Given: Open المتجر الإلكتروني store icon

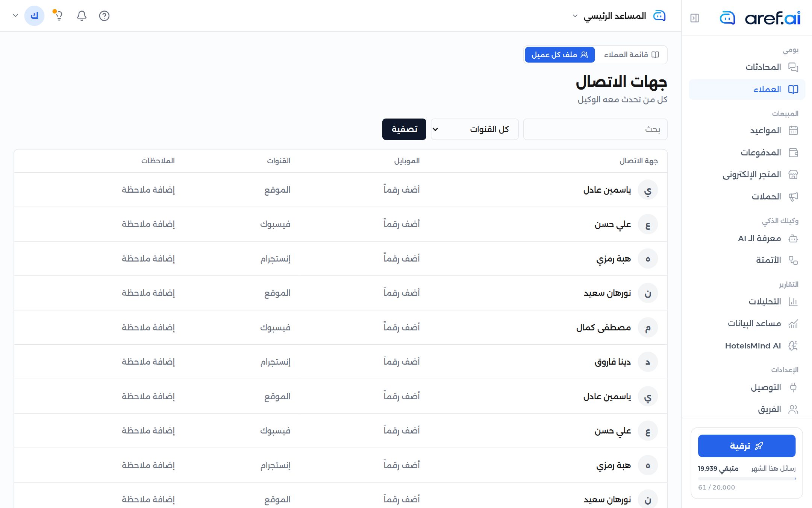Looking at the screenshot, I should coord(793,175).
